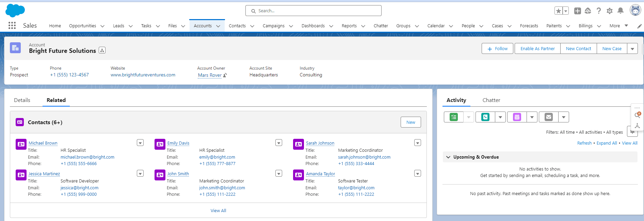
Task: Click New in the Contacts list
Action: coord(411,122)
